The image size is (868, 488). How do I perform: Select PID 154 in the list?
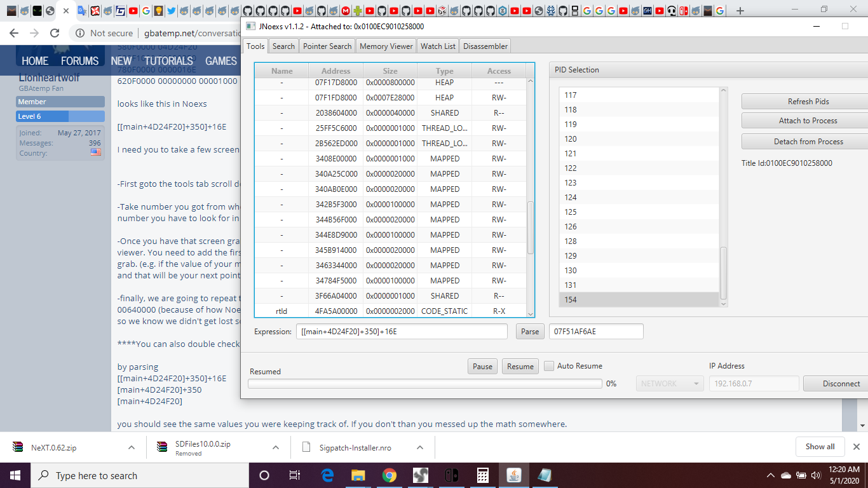[x=639, y=299]
